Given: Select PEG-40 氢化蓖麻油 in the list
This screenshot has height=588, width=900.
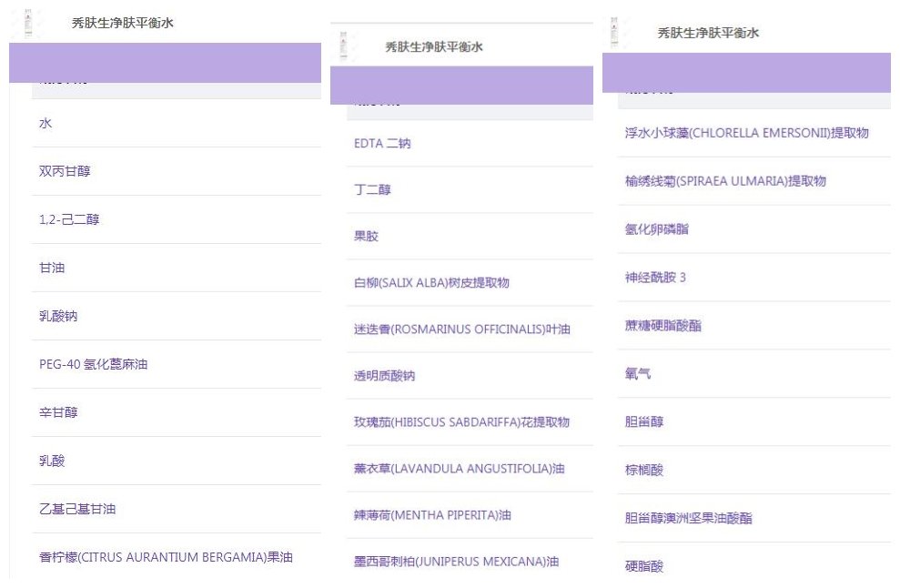Looking at the screenshot, I should (x=93, y=364).
